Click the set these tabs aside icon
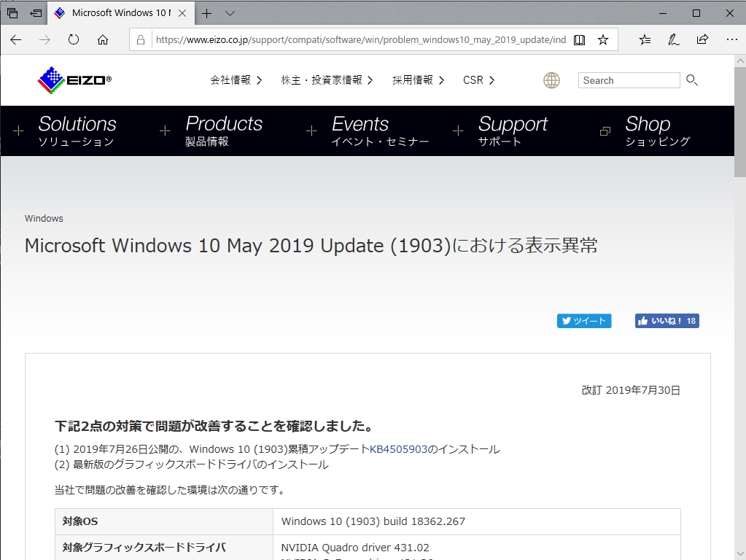Image resolution: width=746 pixels, height=560 pixels. 36,13
